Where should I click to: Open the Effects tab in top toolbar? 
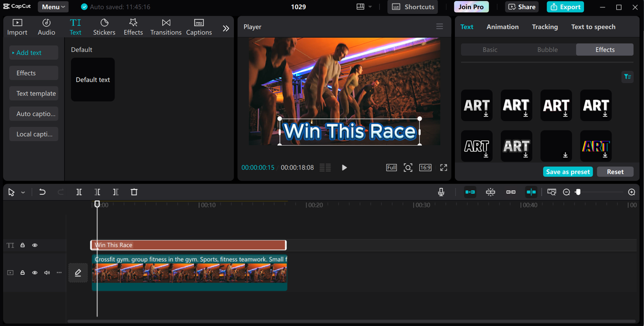[x=133, y=27]
